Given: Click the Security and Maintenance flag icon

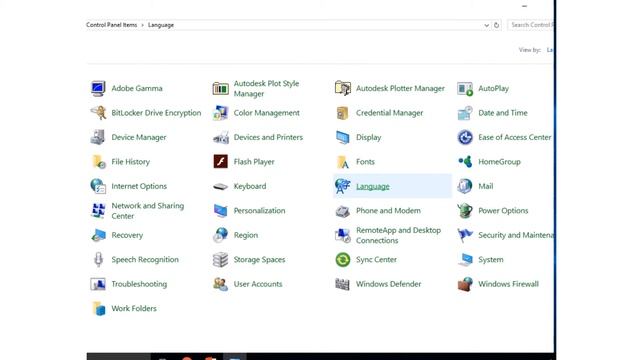Looking at the screenshot, I should pyautogui.click(x=465, y=235).
